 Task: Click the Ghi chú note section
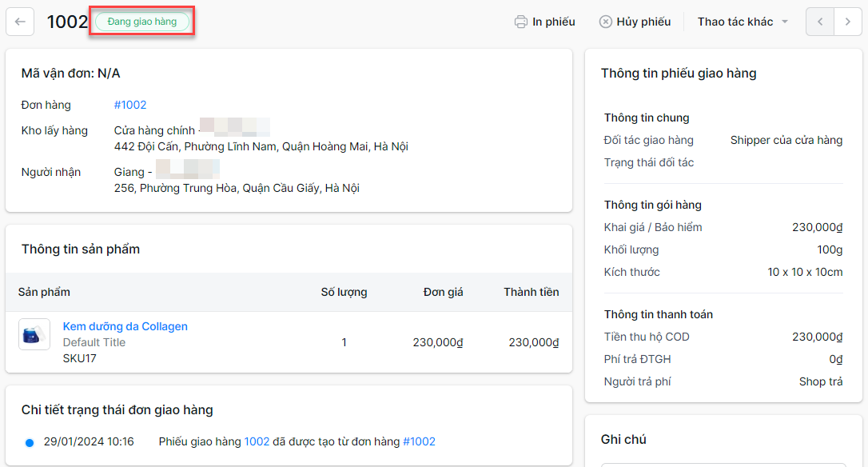[623, 439]
